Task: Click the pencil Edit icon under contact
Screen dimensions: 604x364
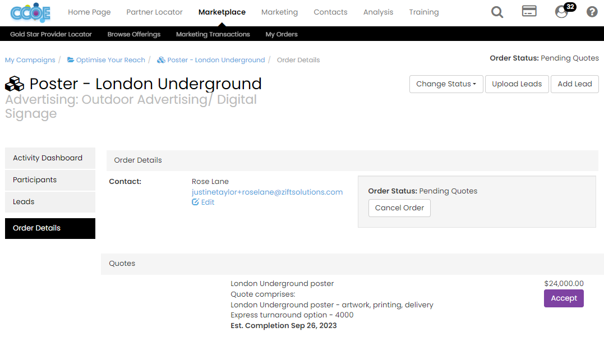Action: pos(196,202)
